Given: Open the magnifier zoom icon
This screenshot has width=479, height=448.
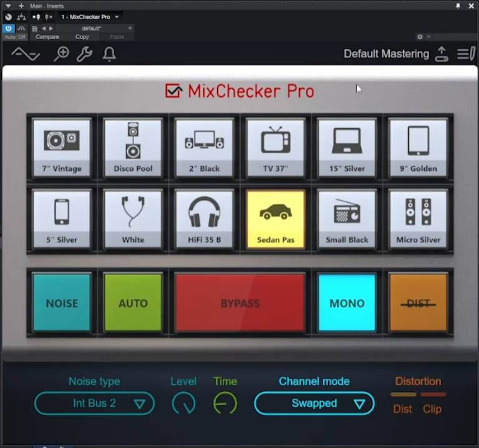Looking at the screenshot, I should coord(61,54).
